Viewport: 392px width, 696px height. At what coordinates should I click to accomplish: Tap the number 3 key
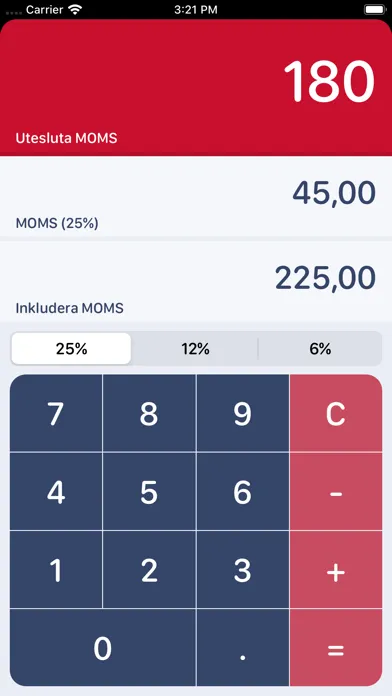point(242,570)
